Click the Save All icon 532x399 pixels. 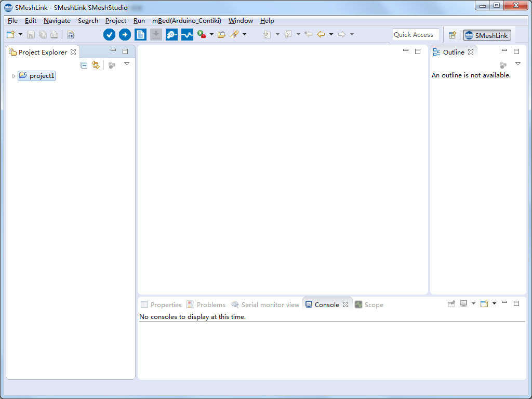tap(43, 34)
